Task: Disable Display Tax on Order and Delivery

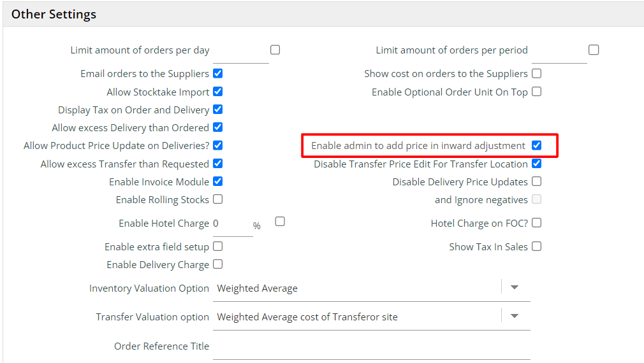Action: pyautogui.click(x=218, y=110)
